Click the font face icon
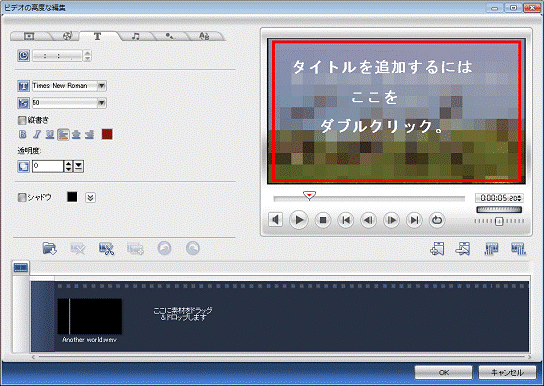Image resolution: width=544 pixels, height=386 pixels. point(24,86)
